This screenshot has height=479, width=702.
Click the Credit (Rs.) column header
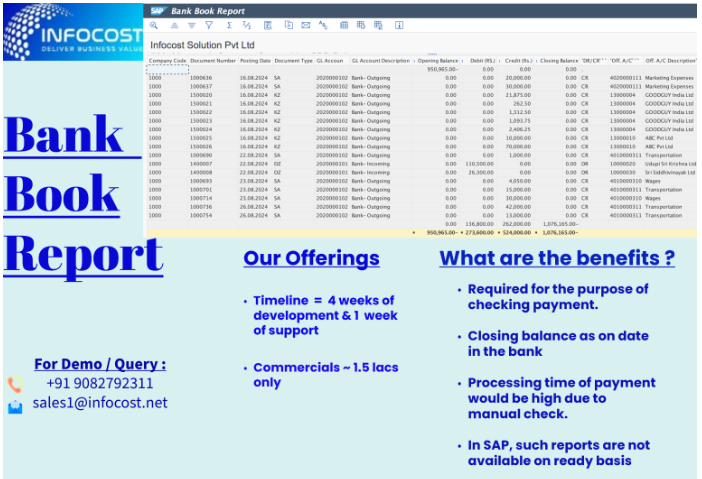pyautogui.click(x=518, y=60)
